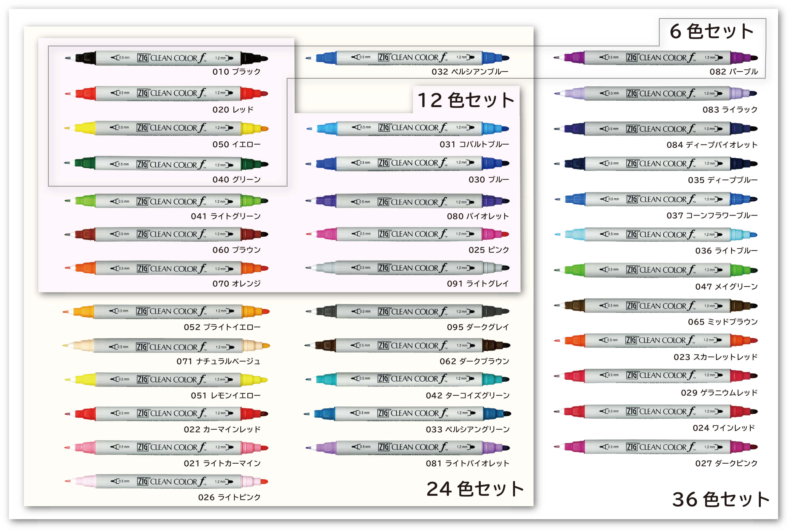Screen dimensions: 791x532
Task: Click the 025 ピンク marker pen image
Action: pos(407,234)
